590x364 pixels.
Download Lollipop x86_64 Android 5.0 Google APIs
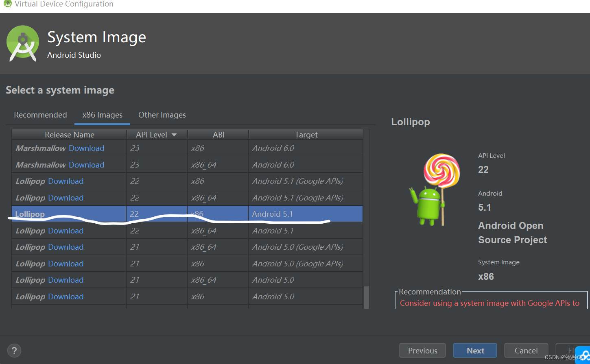(66, 247)
